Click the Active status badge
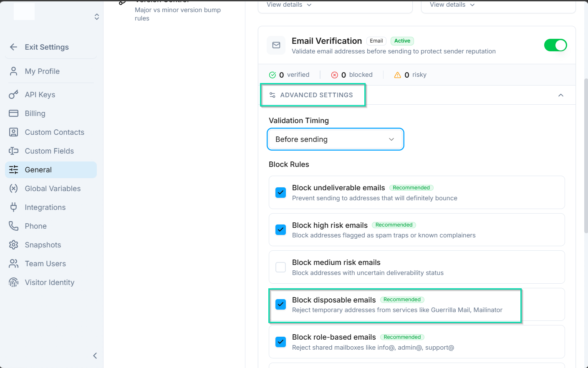This screenshot has width=588, height=368. pyautogui.click(x=402, y=41)
